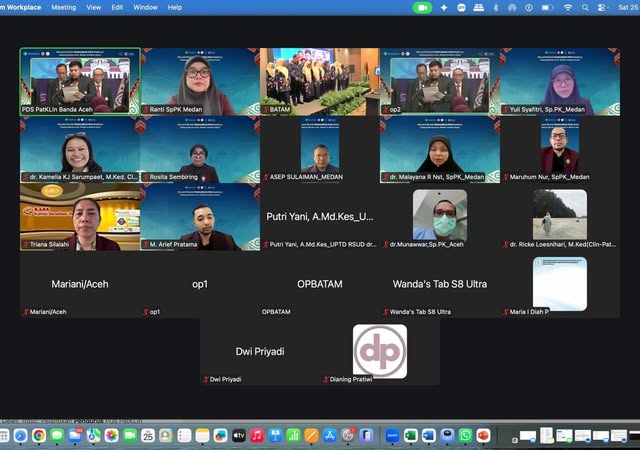Click the 'dr. Ricke Loesnihari' name label
This screenshot has height=450, width=640.
[x=563, y=244]
